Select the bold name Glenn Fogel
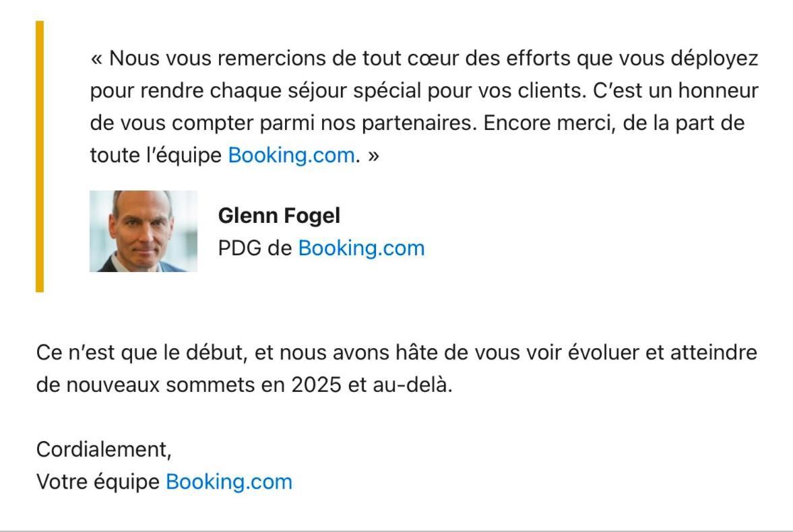The height and width of the screenshot is (532, 793). [x=279, y=216]
